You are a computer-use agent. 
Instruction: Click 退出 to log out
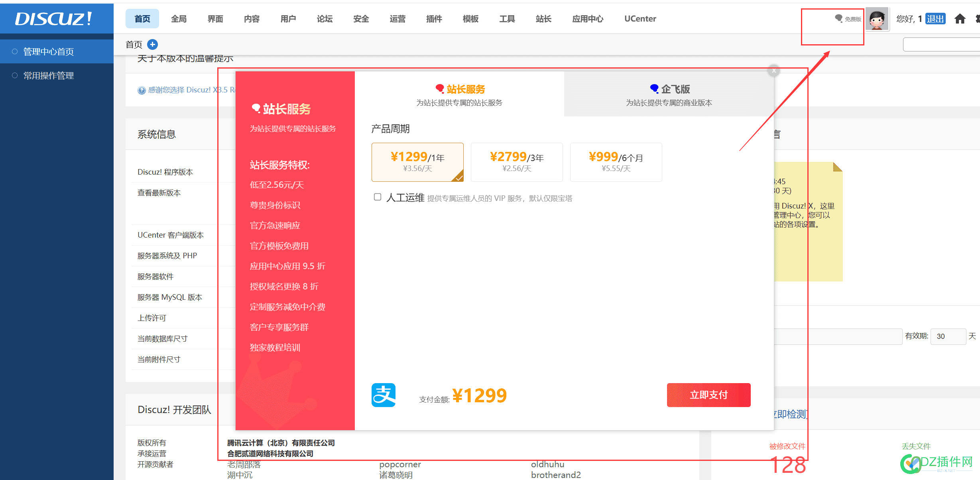935,19
